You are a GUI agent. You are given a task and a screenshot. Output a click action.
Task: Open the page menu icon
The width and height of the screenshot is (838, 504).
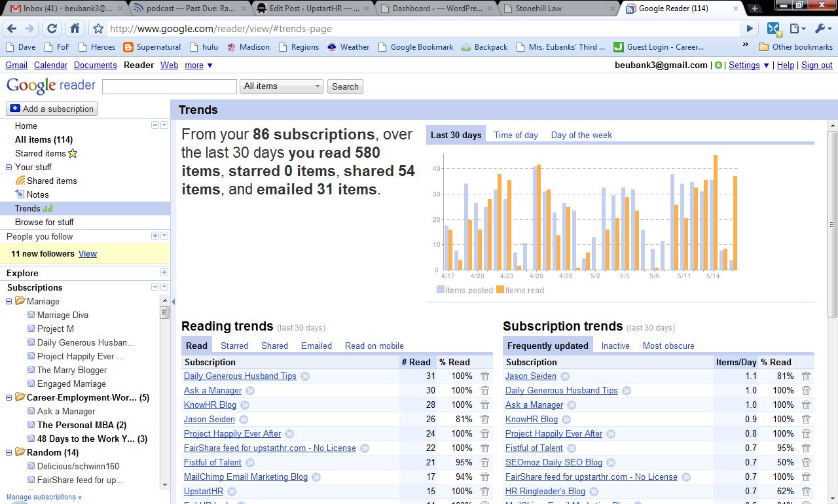797,29
